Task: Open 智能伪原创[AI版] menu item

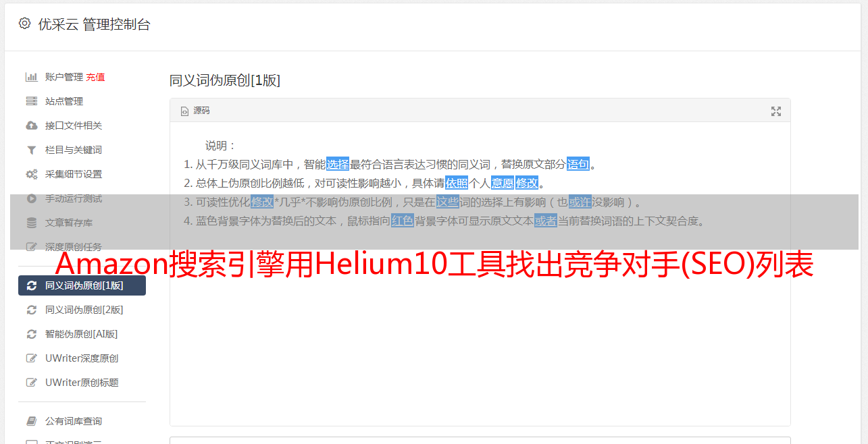Action: (82, 334)
